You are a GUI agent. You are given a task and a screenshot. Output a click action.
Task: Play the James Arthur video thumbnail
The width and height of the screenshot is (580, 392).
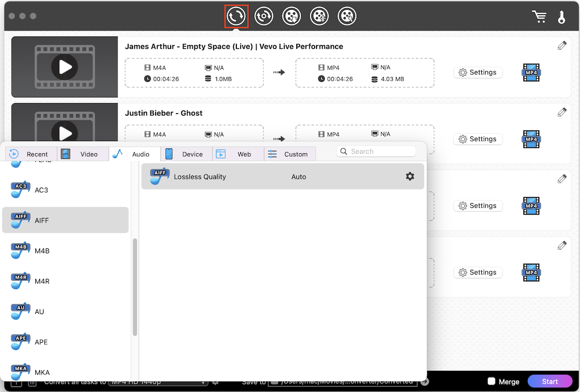[65, 67]
